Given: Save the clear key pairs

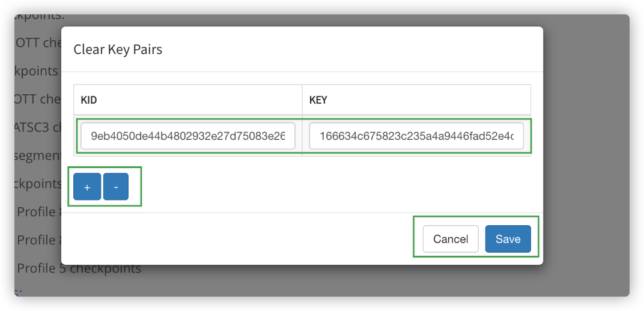Looking at the screenshot, I should (x=508, y=239).
